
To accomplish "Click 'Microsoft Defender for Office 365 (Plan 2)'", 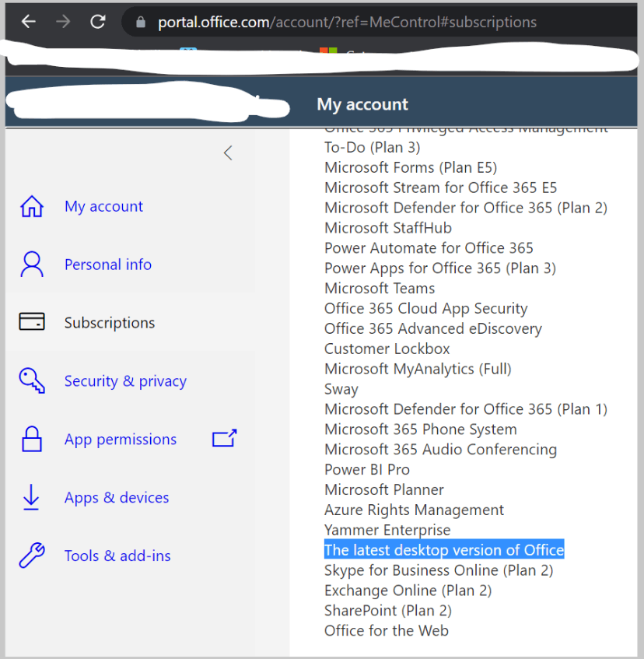I will (x=466, y=208).
